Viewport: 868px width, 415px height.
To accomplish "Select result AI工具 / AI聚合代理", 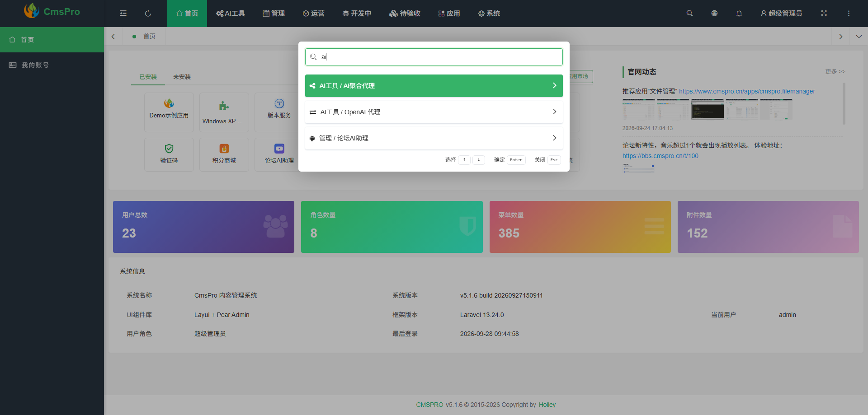I will coord(434,86).
